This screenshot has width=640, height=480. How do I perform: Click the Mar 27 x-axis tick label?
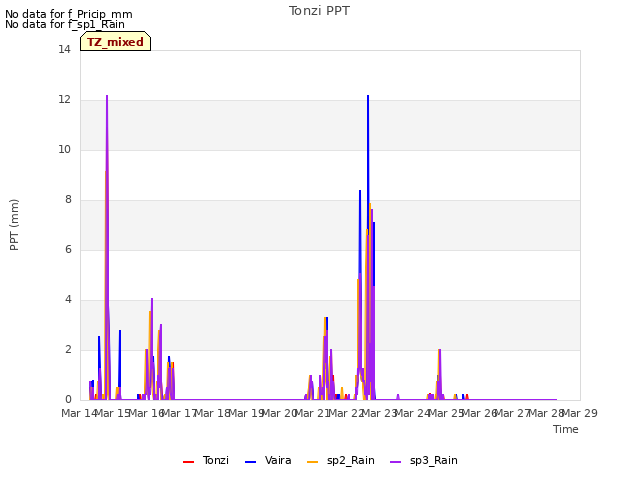point(513,413)
